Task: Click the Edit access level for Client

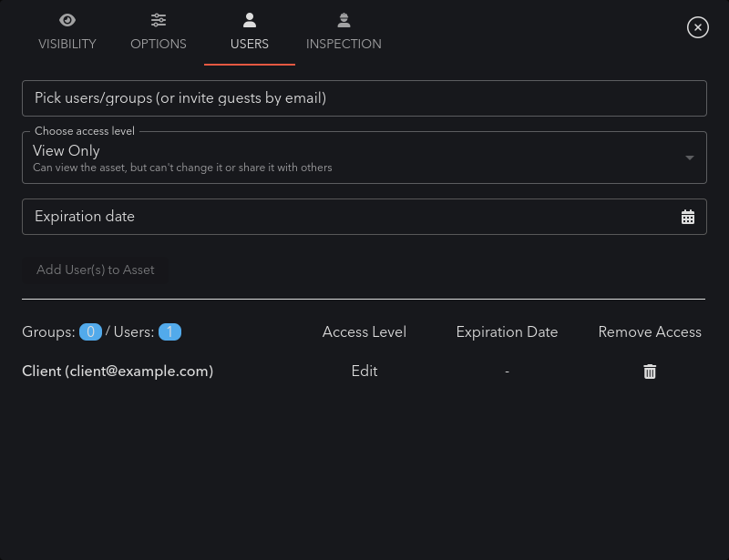Action: tap(364, 371)
